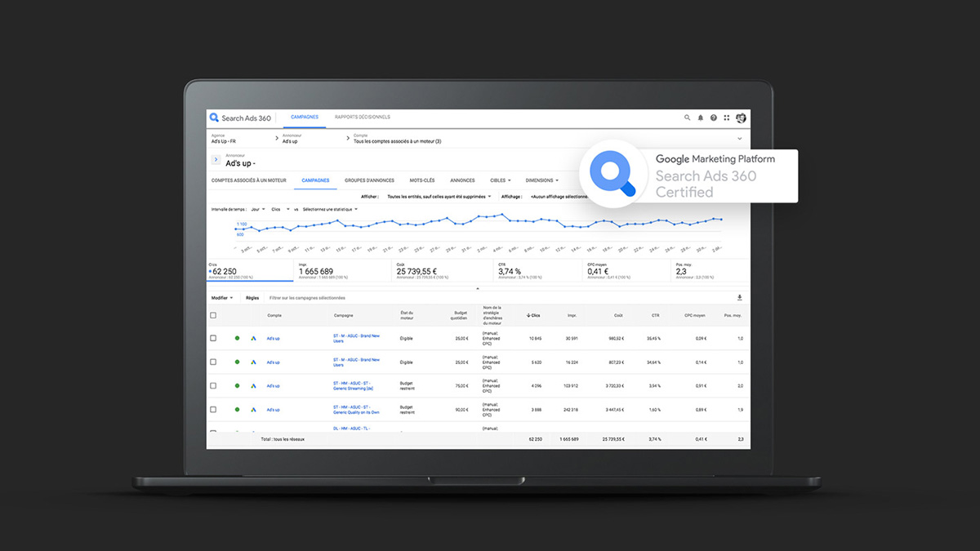The image size is (980, 551).
Task: Click the Google Ads icon in Generic Streaming row
Action: point(254,385)
